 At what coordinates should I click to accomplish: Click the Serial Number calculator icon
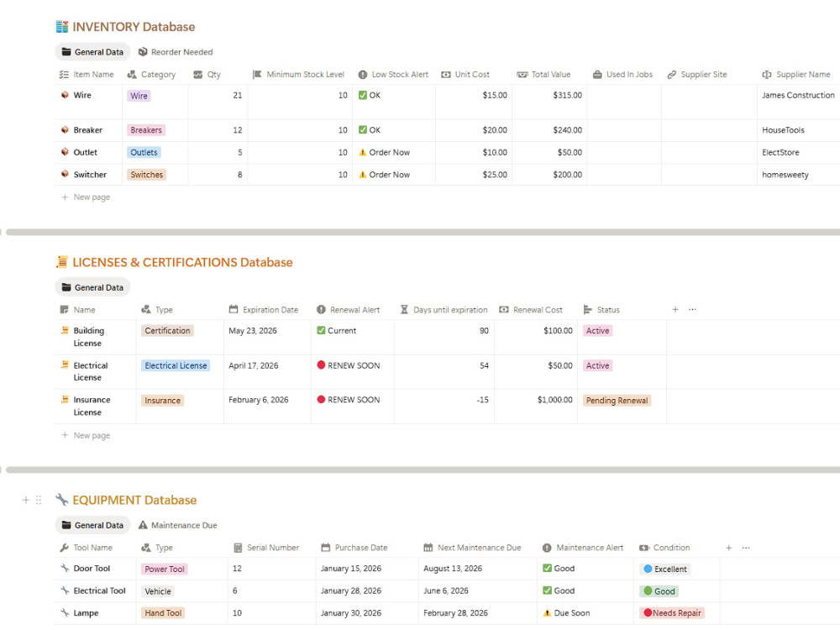pos(238,548)
